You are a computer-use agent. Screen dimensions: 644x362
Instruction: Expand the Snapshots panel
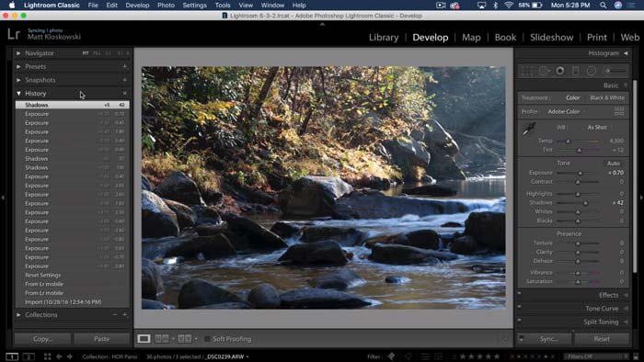tap(18, 80)
